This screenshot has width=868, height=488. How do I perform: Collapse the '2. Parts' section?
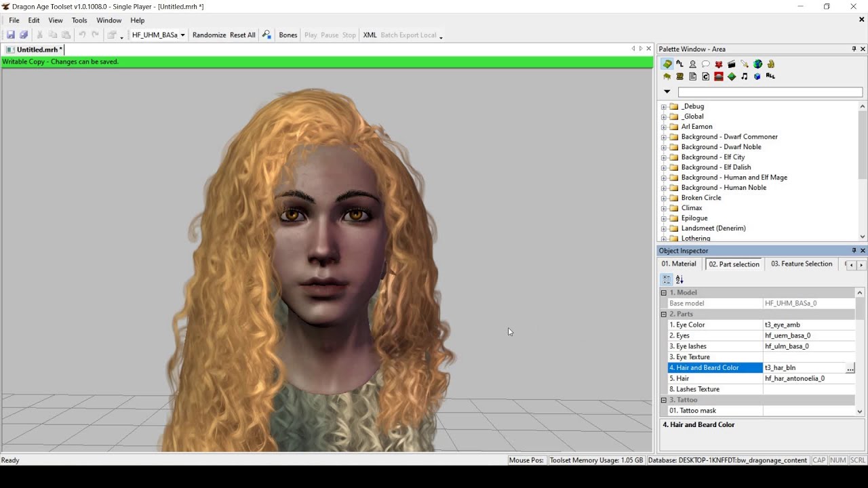664,314
